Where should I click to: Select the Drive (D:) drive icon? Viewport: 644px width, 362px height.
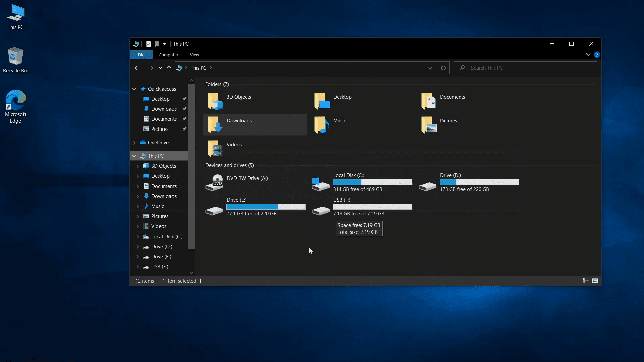click(428, 186)
